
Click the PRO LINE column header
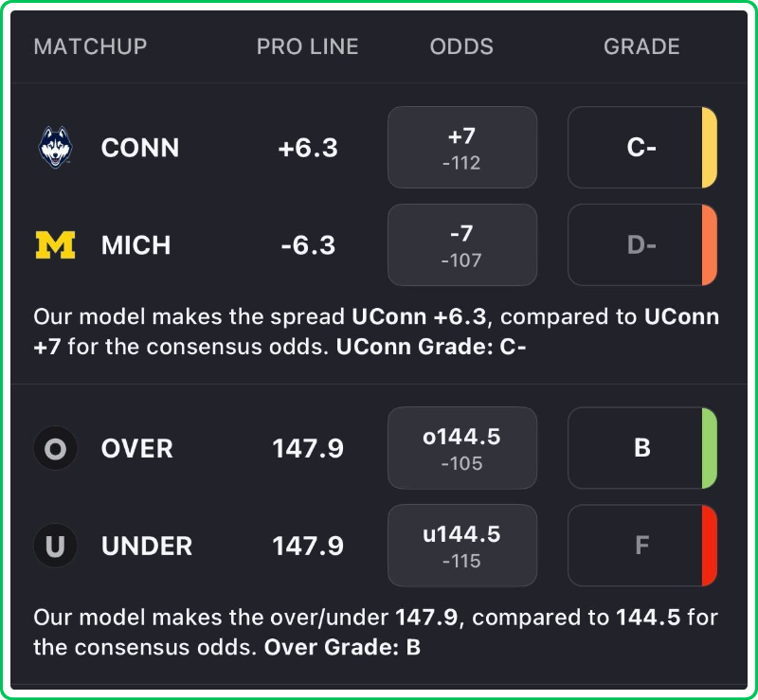click(308, 46)
